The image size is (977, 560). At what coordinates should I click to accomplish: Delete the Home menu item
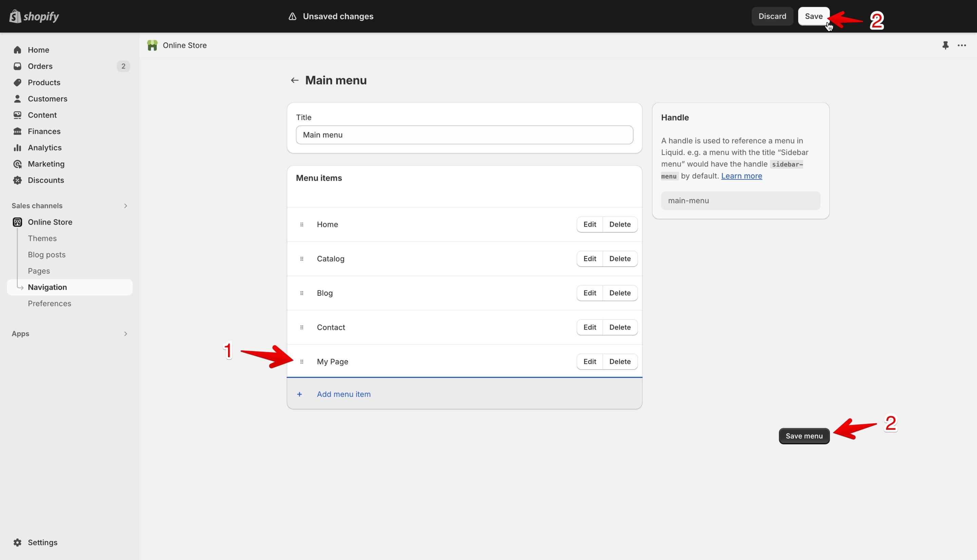point(620,225)
